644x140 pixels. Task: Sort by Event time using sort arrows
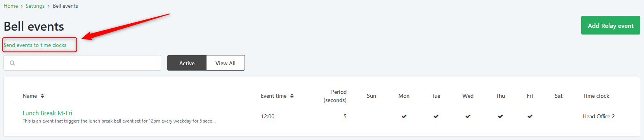pyautogui.click(x=292, y=96)
